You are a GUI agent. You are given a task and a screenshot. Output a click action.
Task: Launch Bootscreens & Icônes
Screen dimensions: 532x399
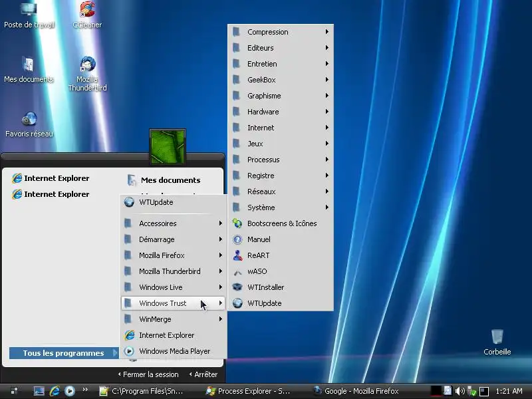pyautogui.click(x=281, y=223)
